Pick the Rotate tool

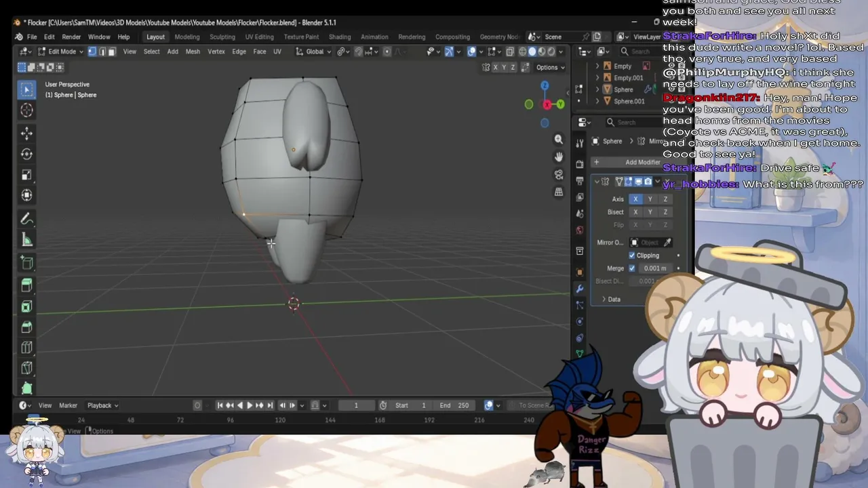click(x=26, y=154)
